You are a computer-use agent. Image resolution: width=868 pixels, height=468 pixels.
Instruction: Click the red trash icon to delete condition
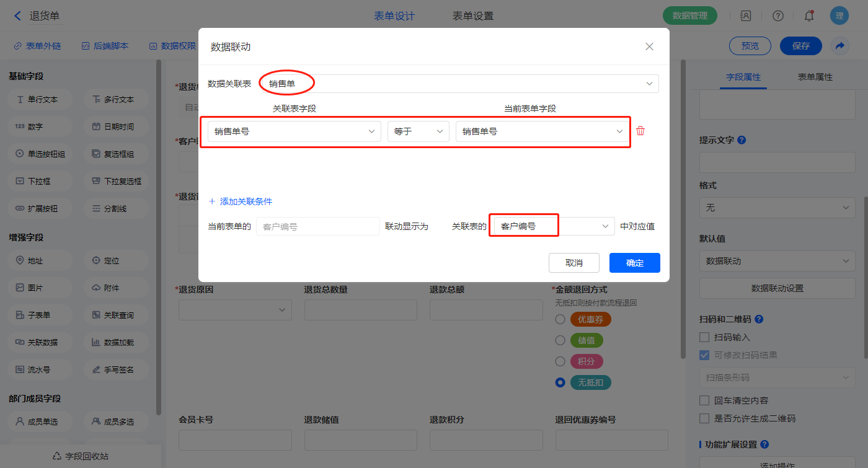[640, 131]
